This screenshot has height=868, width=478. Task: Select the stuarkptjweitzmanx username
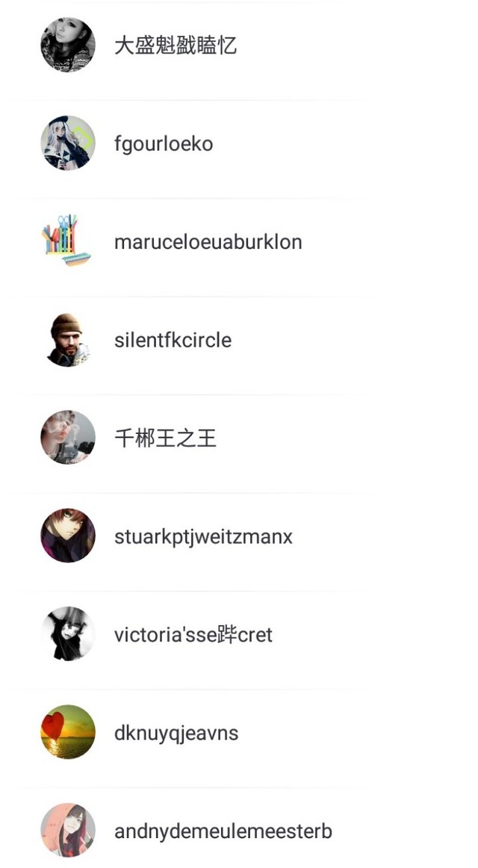204,536
